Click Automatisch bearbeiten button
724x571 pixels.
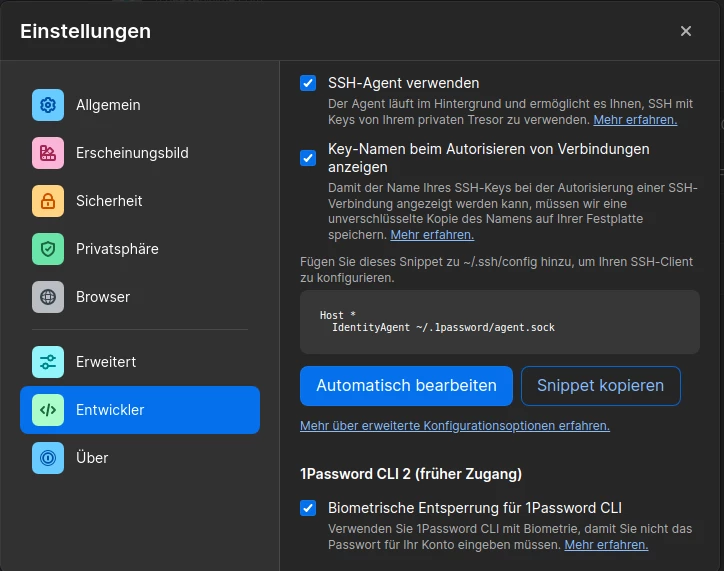coord(406,386)
